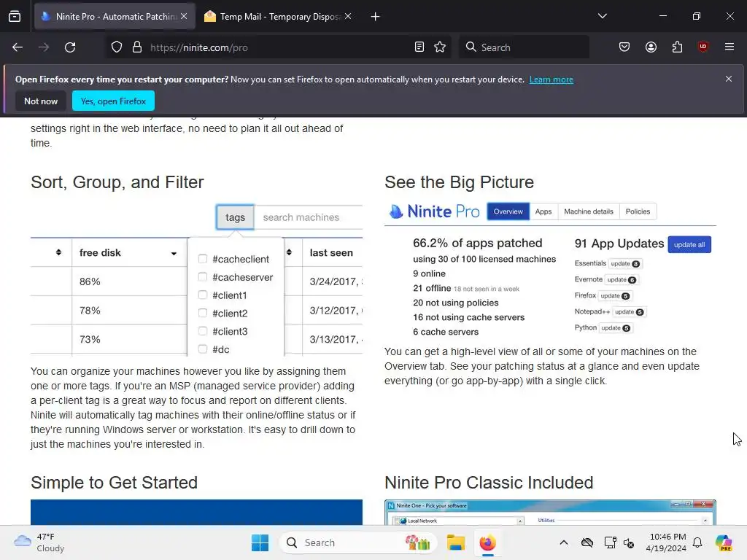This screenshot has width=747, height=560.
Task: Open the Firefox View icon left of tabs
Action: pos(15,17)
